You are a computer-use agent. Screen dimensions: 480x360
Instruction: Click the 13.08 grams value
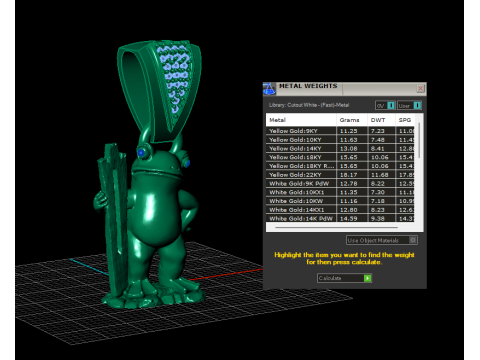[348, 148]
